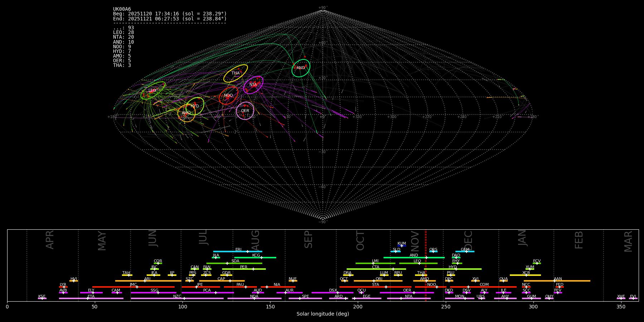Image resolution: width=644 pixels, height=322 pixels.
Task: Click the URS shower bar in timeline
Action: click(x=481, y=298)
